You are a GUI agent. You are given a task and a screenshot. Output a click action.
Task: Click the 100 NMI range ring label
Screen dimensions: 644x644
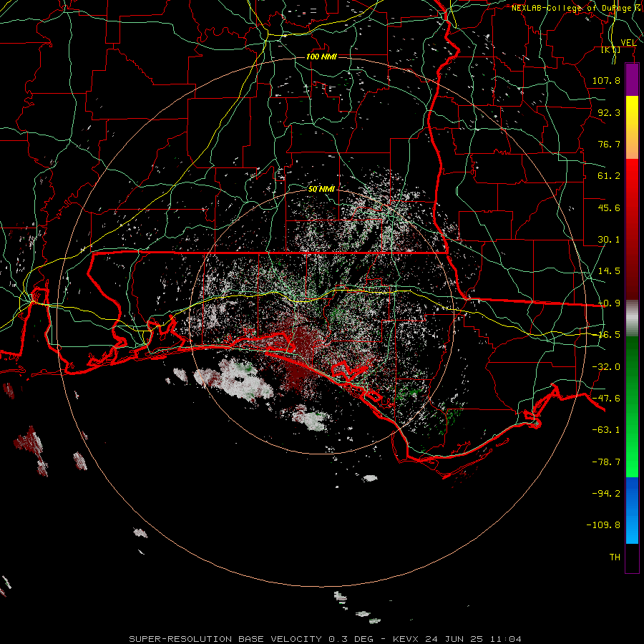point(321,57)
